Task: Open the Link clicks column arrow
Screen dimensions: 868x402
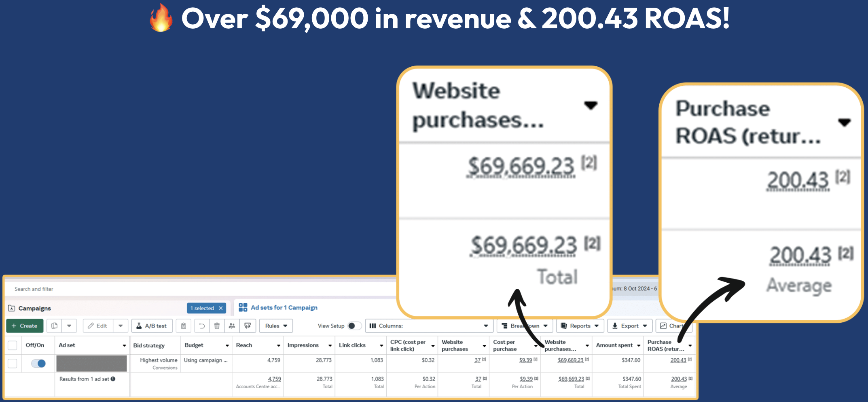Action: pyautogui.click(x=381, y=346)
